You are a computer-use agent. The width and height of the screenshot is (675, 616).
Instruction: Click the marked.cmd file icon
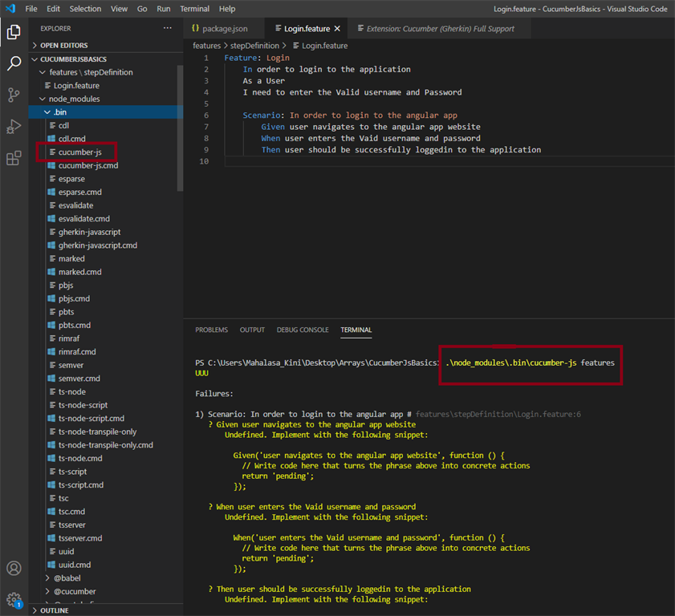point(51,272)
